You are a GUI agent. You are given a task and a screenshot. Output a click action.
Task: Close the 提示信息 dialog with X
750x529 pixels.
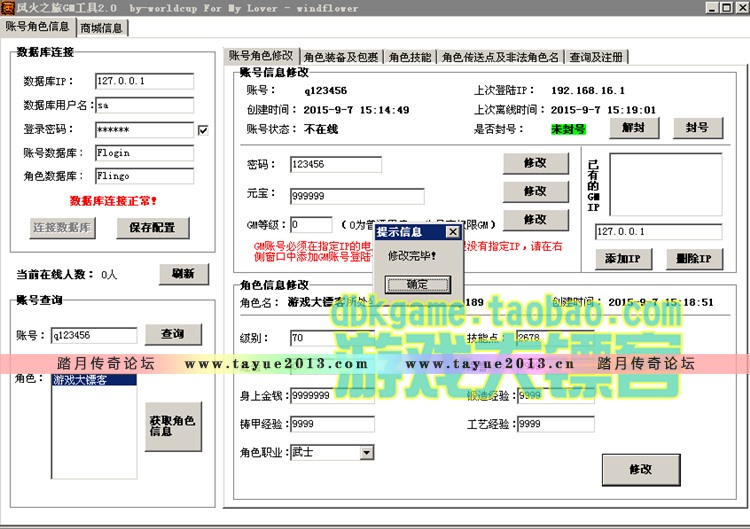(x=452, y=232)
